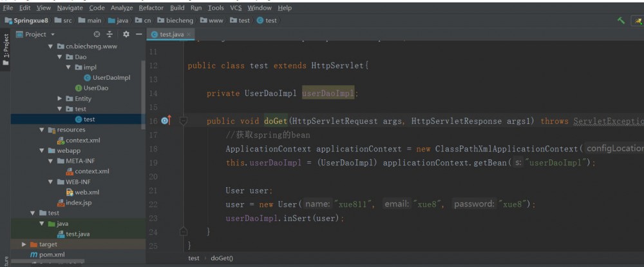Open the Refactor menu
This screenshot has height=267, width=644.
pyautogui.click(x=151, y=8)
